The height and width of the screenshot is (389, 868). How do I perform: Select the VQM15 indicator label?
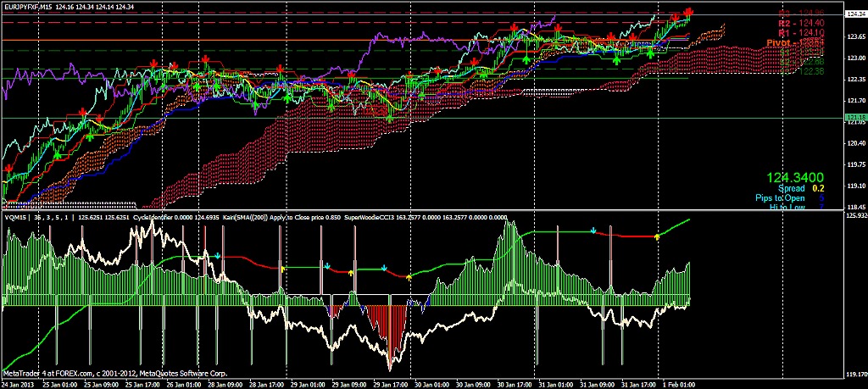pyautogui.click(x=16, y=217)
